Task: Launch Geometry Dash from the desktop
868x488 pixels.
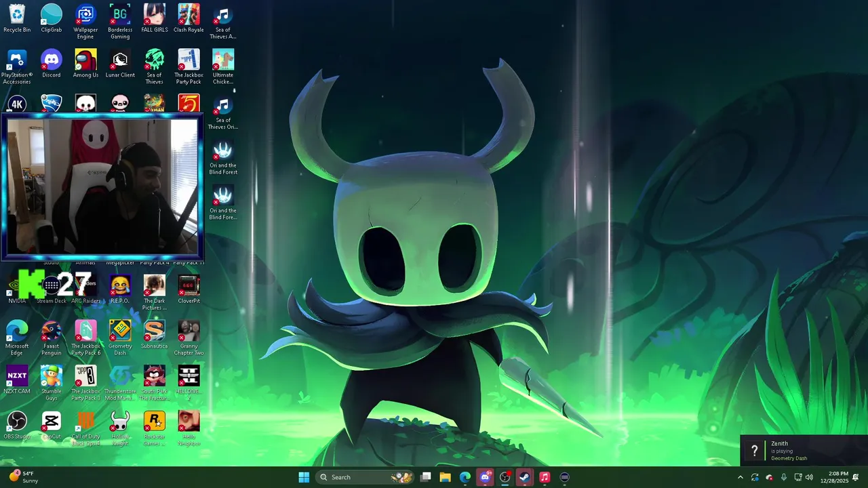Action: point(120,338)
